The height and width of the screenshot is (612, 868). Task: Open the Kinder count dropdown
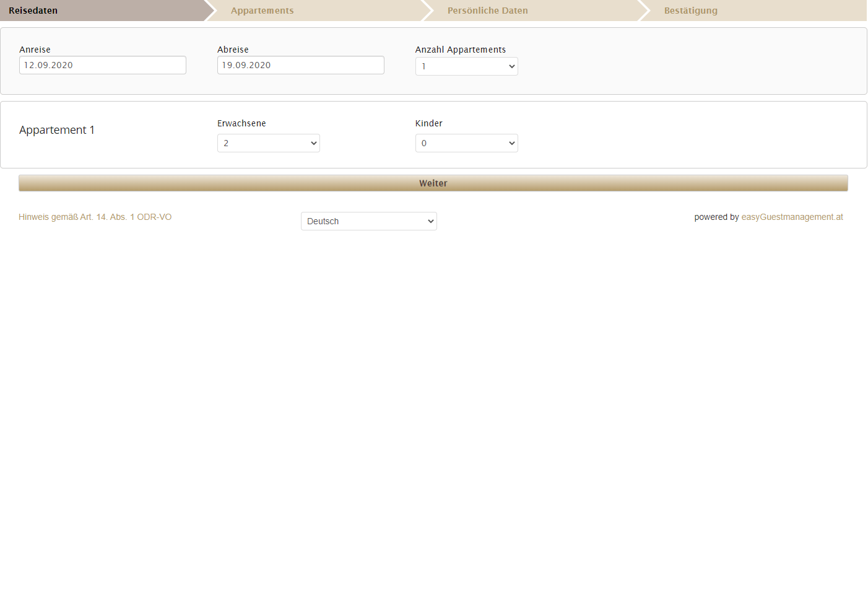point(466,143)
